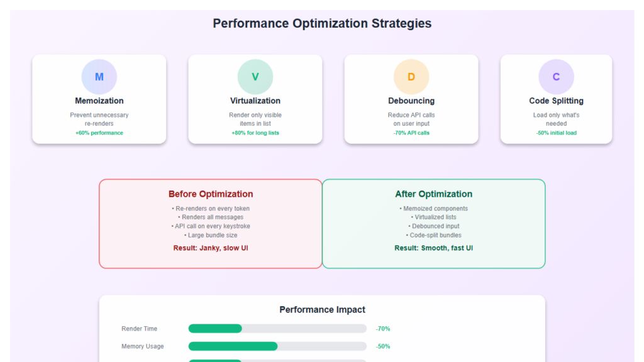
Task: Click the Result: Janky, slow UI text
Action: point(211,248)
